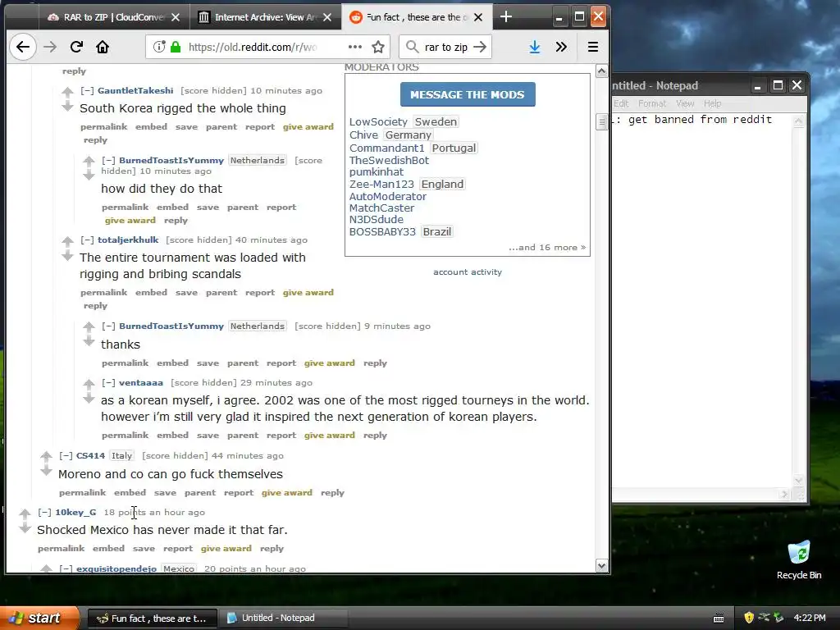Image resolution: width=840 pixels, height=630 pixels.
Task: Close the Internet Archive tab
Action: pos(327,17)
